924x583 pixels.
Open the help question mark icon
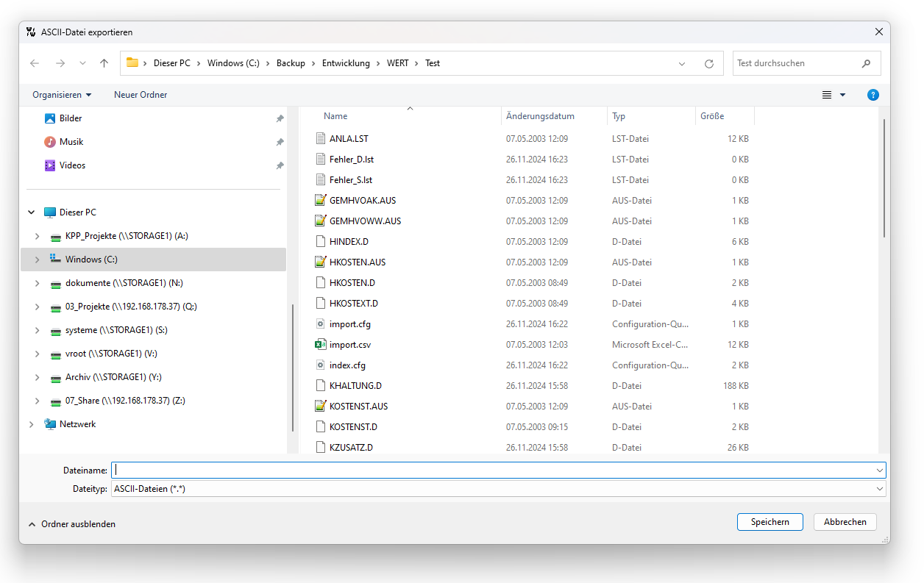(x=873, y=95)
